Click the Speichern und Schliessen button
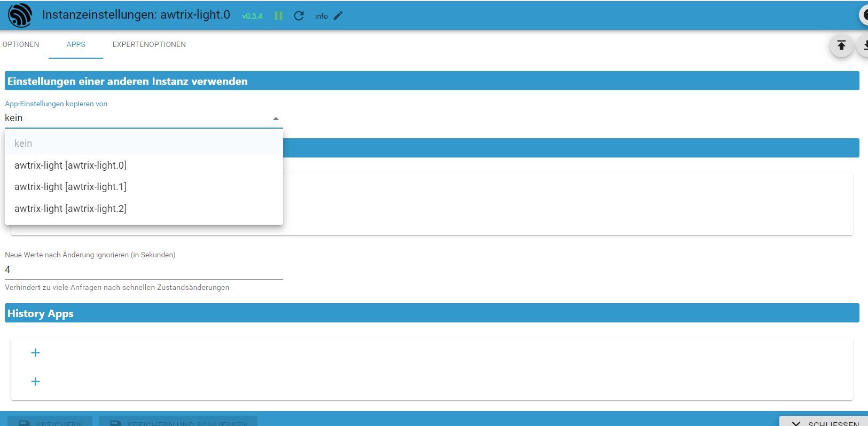 pyautogui.click(x=178, y=422)
